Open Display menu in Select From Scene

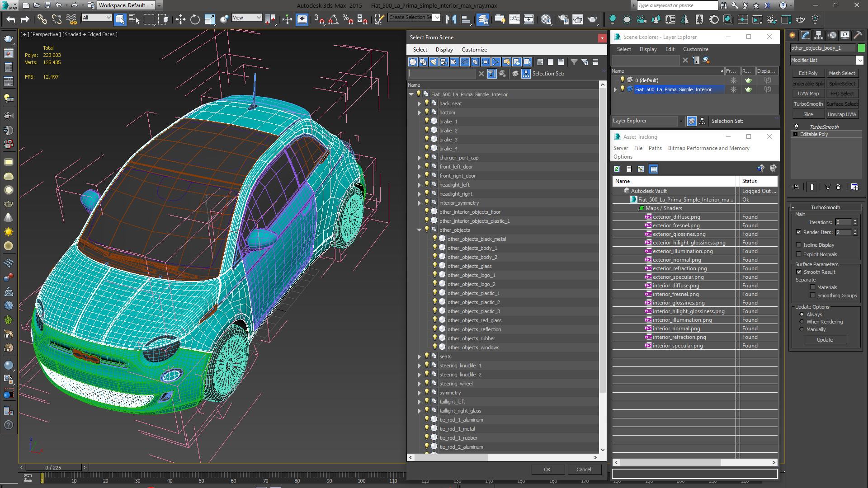click(444, 50)
